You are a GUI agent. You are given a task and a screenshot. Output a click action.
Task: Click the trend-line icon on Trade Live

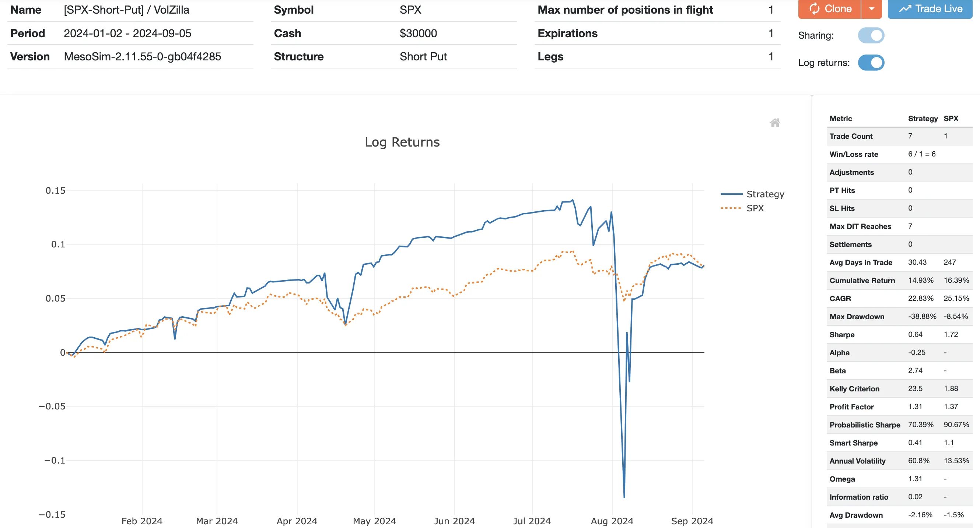tap(905, 8)
